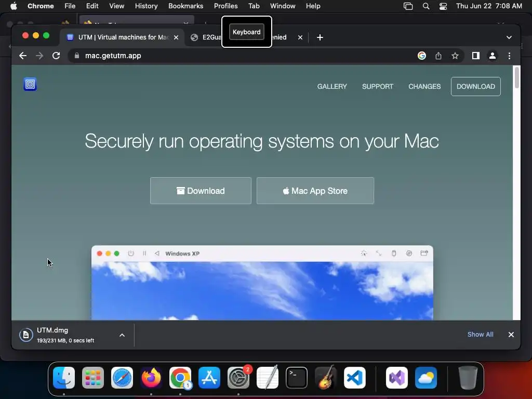Open the Bookmarks menu
This screenshot has height=399, width=532.
coord(185,6)
